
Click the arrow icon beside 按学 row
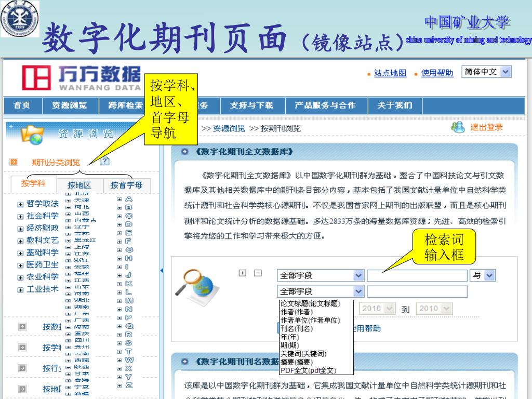click(22, 347)
